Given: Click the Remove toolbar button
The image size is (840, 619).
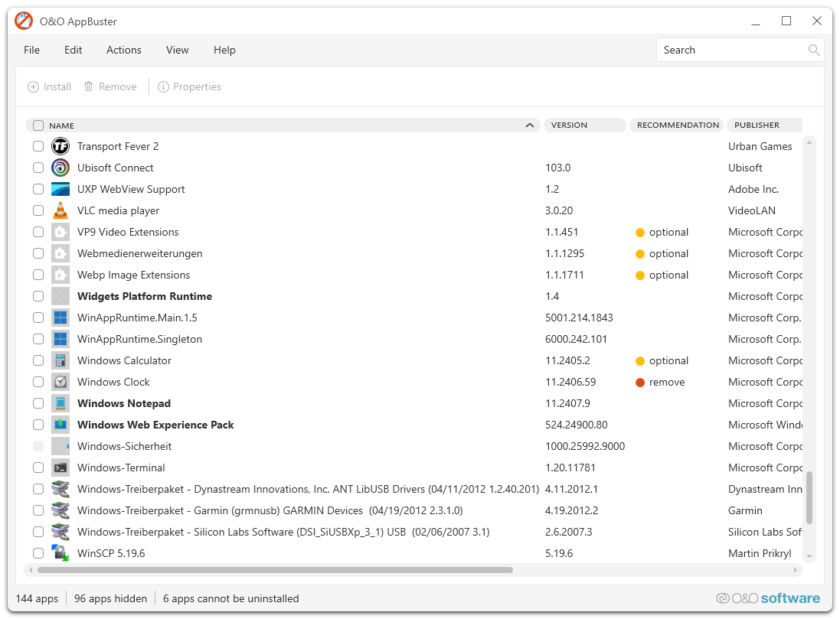Looking at the screenshot, I should point(110,86).
